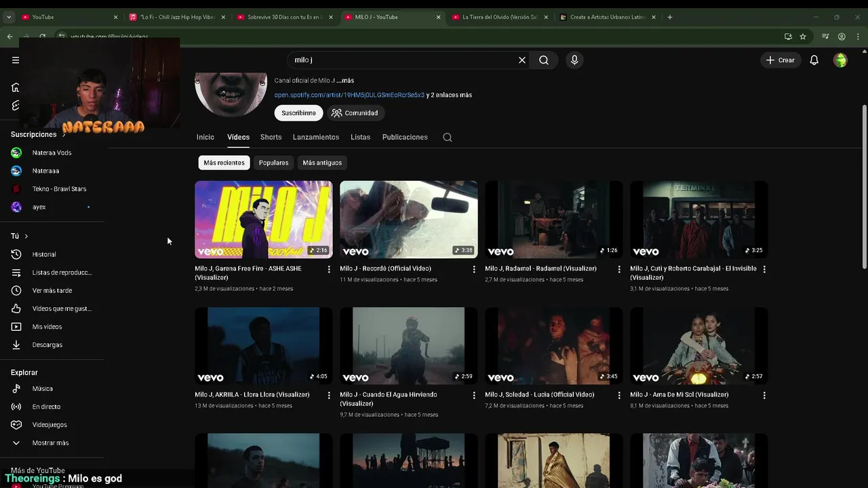
Task: Open the browser tab list dropdown
Action: (9, 17)
